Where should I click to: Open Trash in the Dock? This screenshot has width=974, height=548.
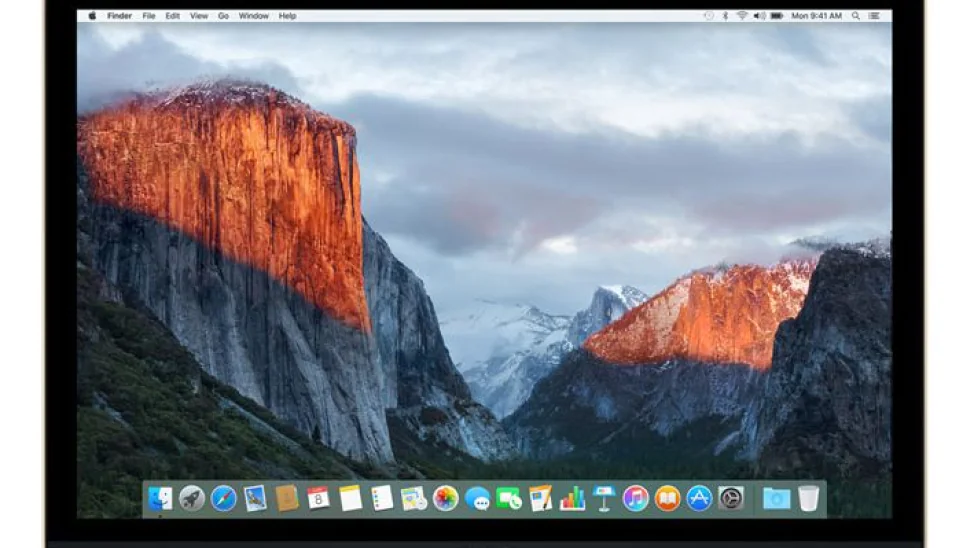point(808,498)
